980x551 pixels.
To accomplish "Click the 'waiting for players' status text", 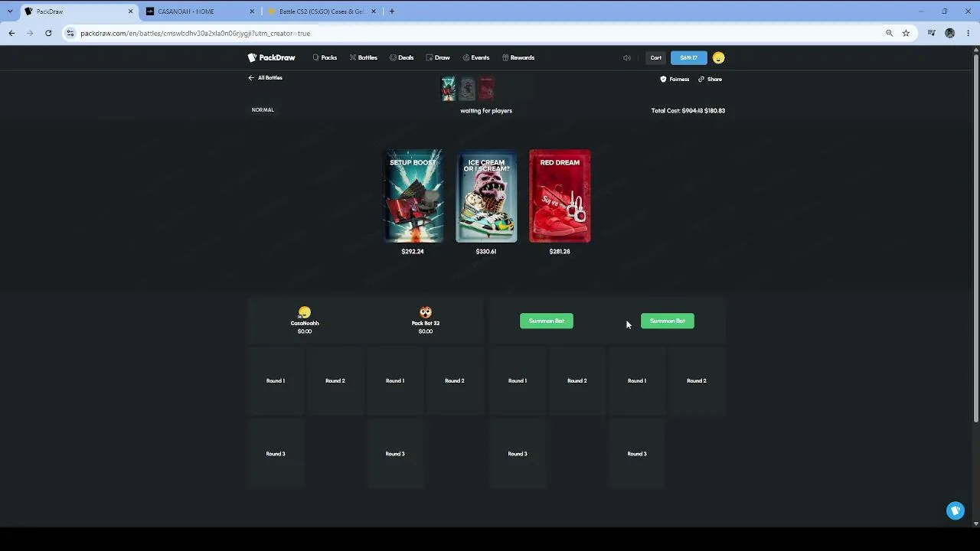I will pos(486,111).
